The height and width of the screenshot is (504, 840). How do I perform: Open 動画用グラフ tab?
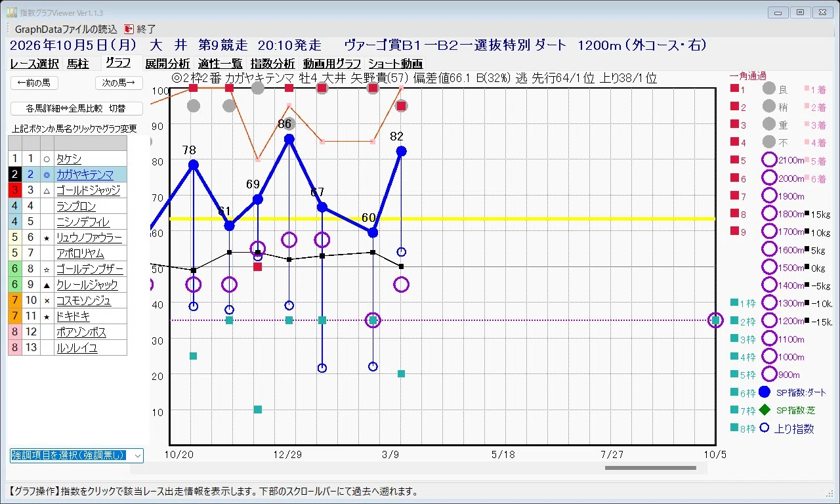332,64
